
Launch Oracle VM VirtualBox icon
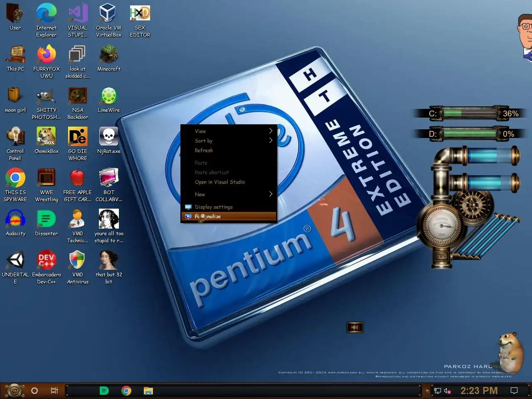point(108,21)
